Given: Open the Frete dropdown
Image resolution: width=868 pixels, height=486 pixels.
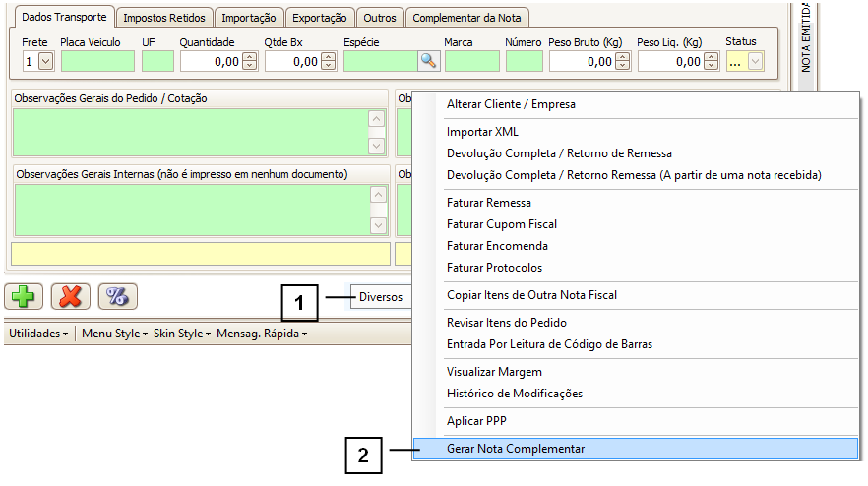Looking at the screenshot, I should tap(45, 62).
